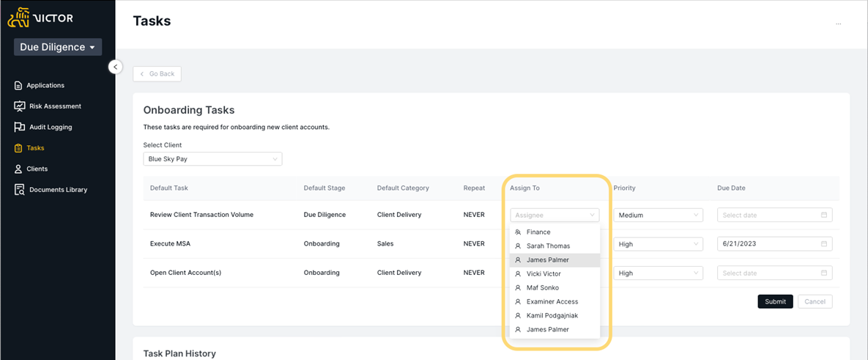
Task: Click the user icon beside Sarah Thomas
Action: 518,246
